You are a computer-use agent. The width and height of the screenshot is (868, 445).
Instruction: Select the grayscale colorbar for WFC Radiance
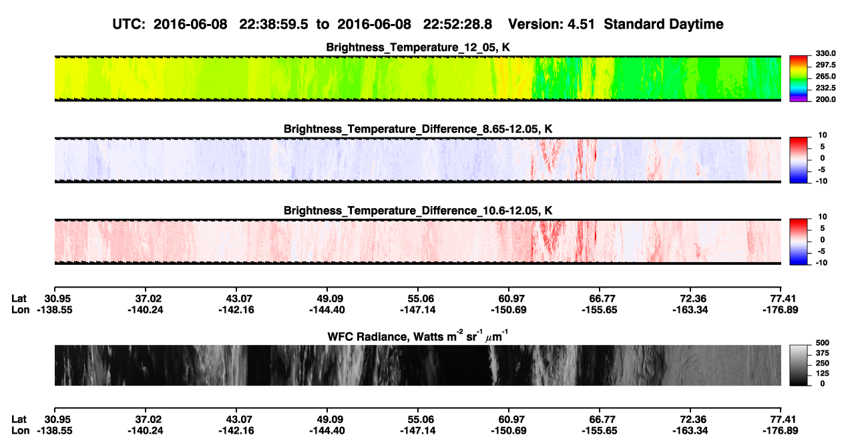pyautogui.click(x=799, y=365)
